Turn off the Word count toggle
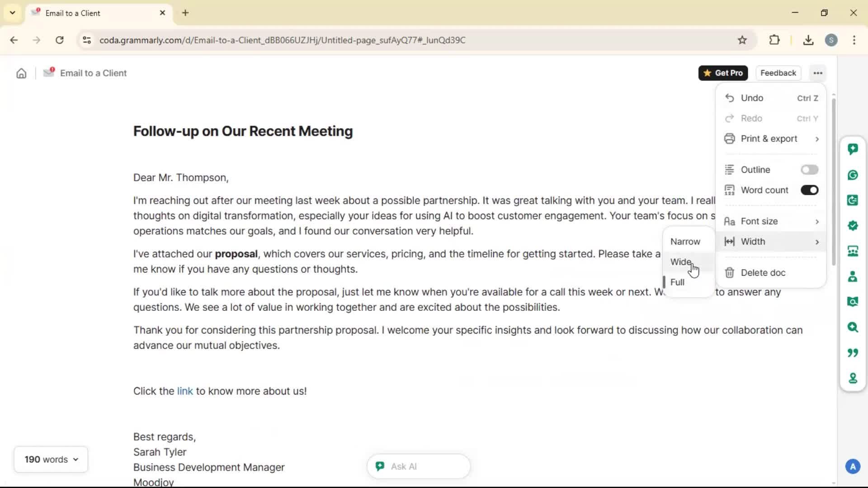Screen dimensions: 868x488 [809, 190]
